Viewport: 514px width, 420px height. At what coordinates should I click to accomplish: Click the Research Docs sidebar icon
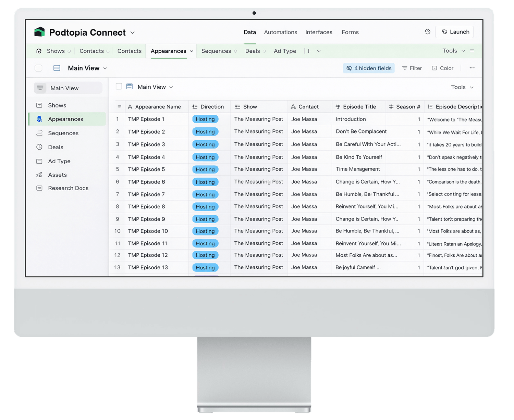[39, 188]
